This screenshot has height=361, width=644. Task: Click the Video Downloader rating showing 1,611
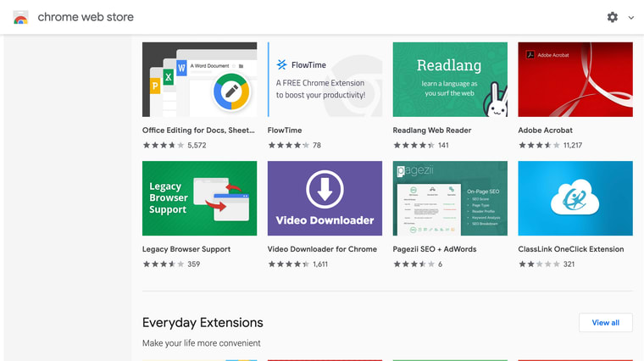(x=297, y=264)
